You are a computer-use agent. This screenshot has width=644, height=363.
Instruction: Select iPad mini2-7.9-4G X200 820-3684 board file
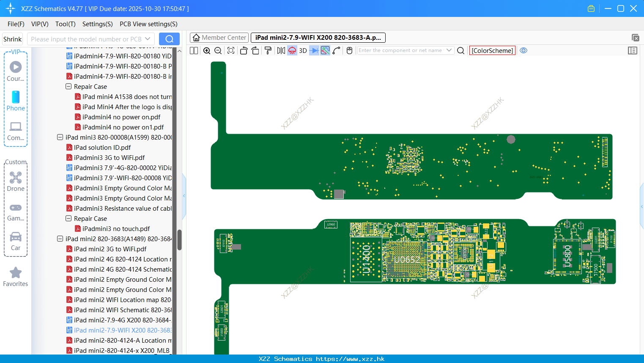123,320
